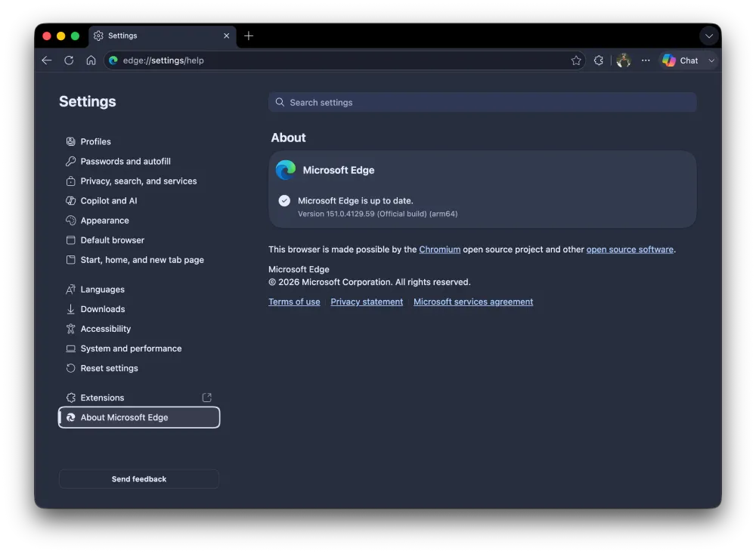
Task: Open the tab search chevron in title bar
Action: (709, 36)
